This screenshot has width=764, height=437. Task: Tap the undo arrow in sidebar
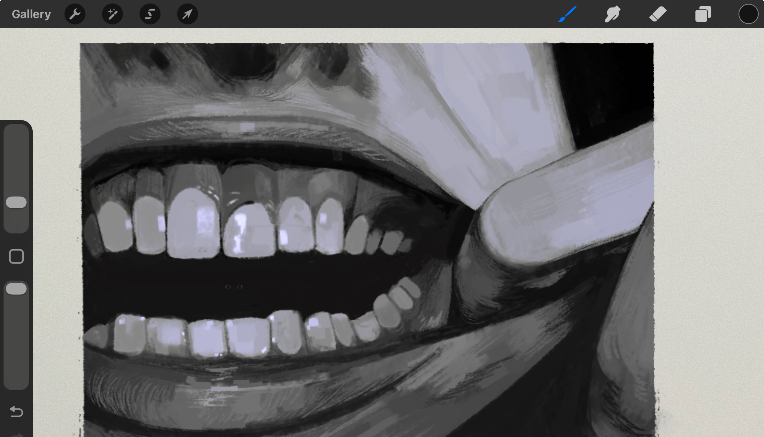pyautogui.click(x=16, y=411)
